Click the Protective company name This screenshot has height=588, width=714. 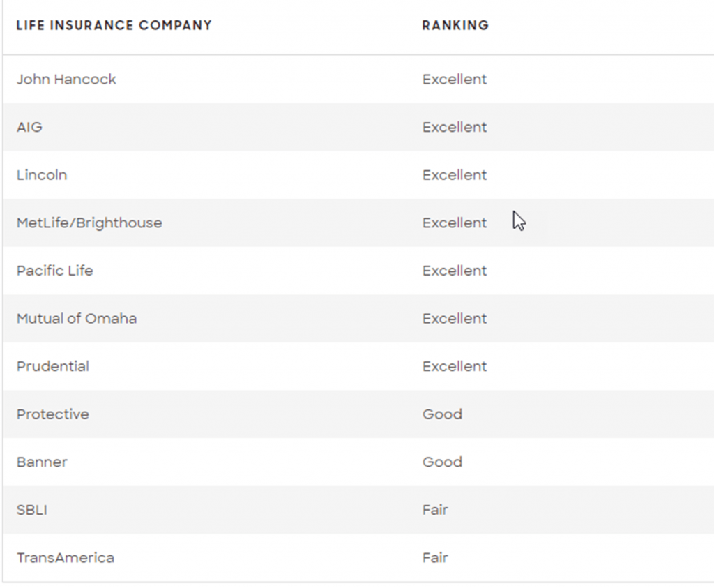[x=53, y=414]
